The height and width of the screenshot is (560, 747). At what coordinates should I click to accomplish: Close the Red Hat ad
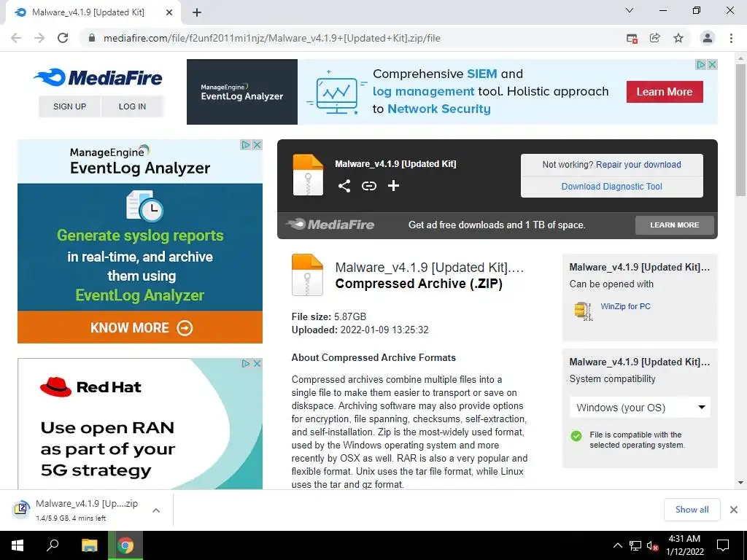click(x=258, y=363)
